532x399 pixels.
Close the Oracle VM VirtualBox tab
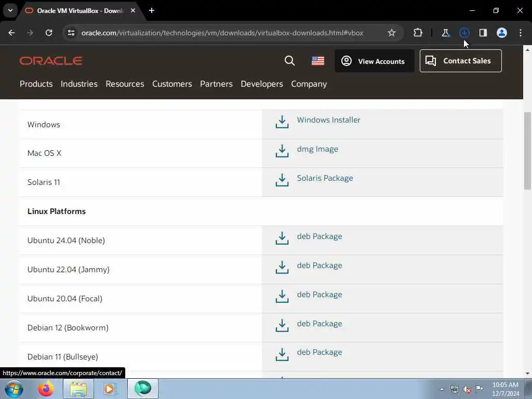point(133,10)
